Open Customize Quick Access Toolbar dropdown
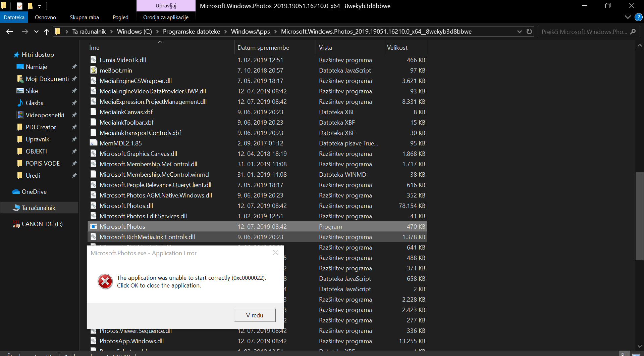 pos(39,6)
